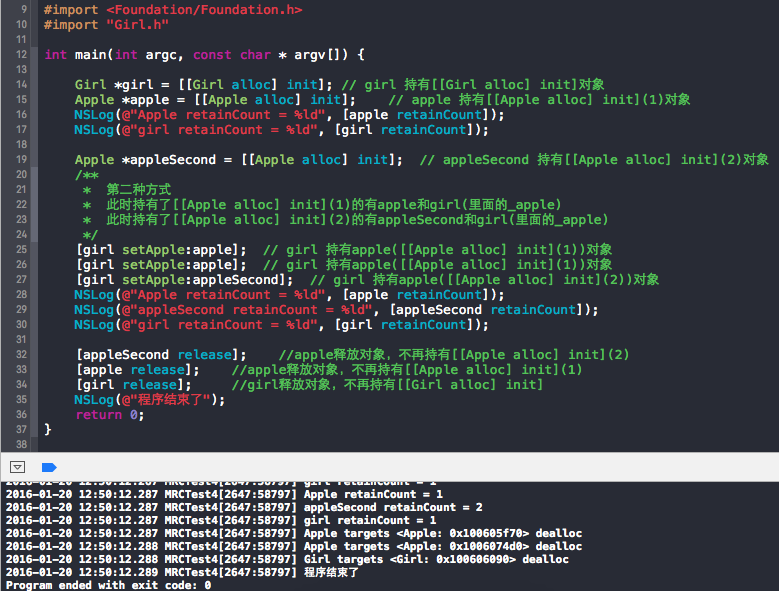Set breakpoint at line 14 gutter

coord(21,85)
